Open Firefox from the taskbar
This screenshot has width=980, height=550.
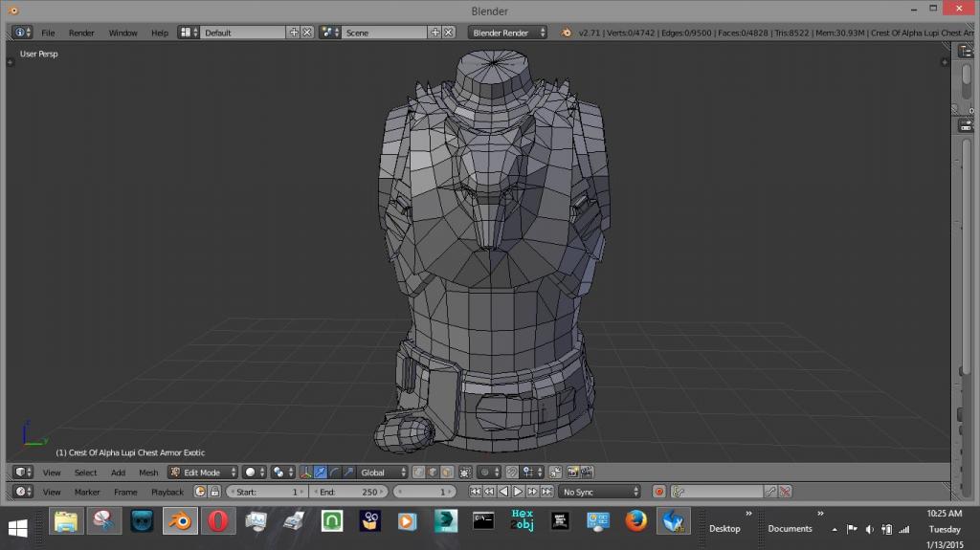click(x=635, y=522)
